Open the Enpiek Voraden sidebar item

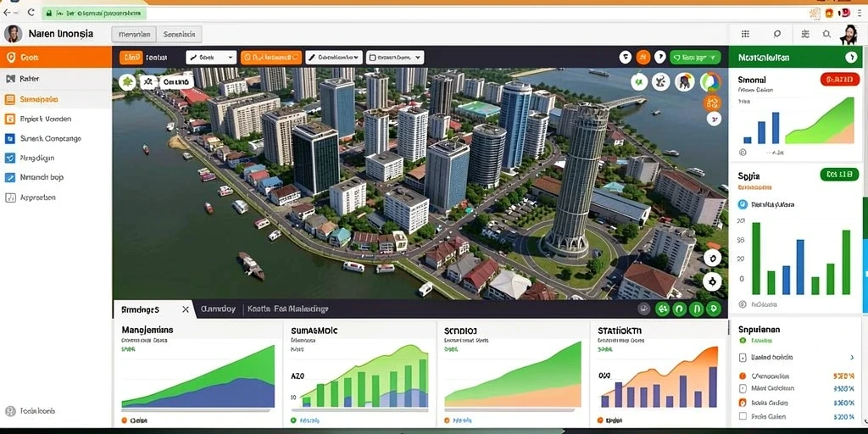pos(56,119)
